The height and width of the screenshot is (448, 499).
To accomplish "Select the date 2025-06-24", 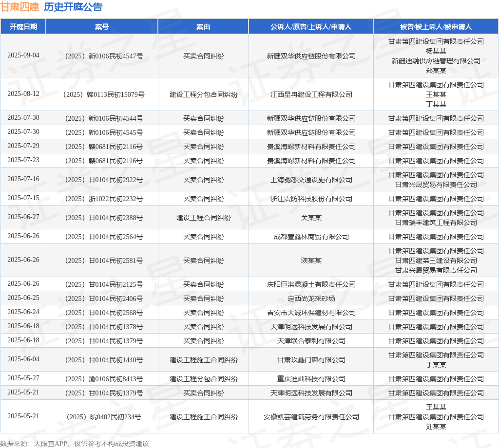I will (23, 312).
